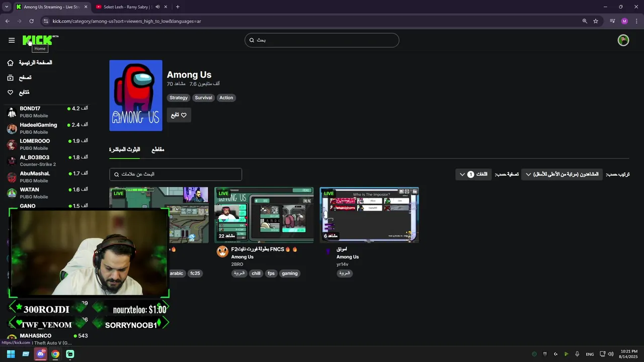Click the chill tag on 2BRO stream

tap(256, 274)
